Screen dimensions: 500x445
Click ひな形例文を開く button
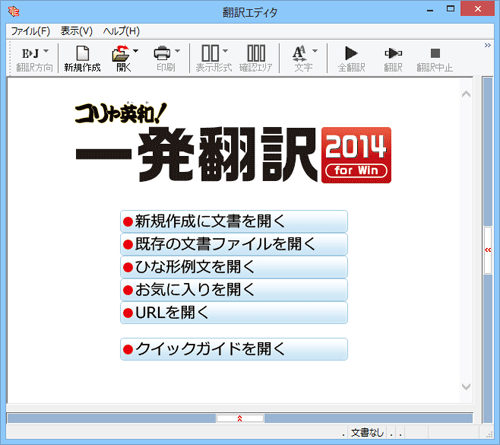click(x=234, y=267)
